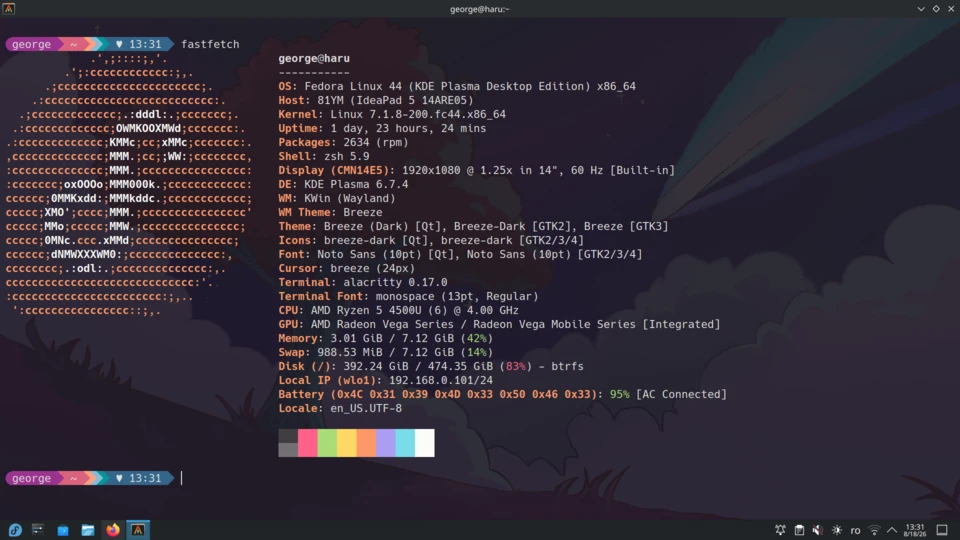
Task: Click the Memory line '3.01 GiB / 7.12 GiB'
Action: tap(386, 339)
